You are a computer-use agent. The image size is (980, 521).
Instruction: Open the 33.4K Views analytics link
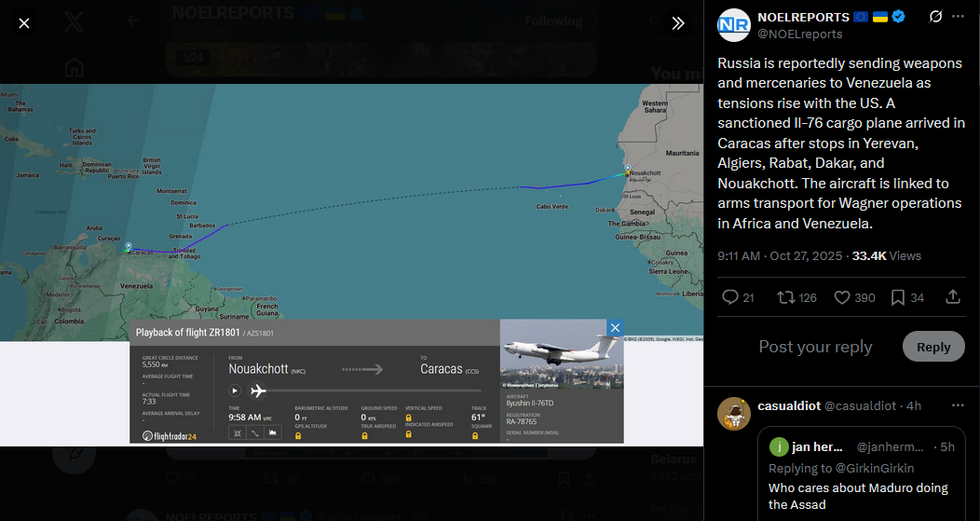click(886, 255)
